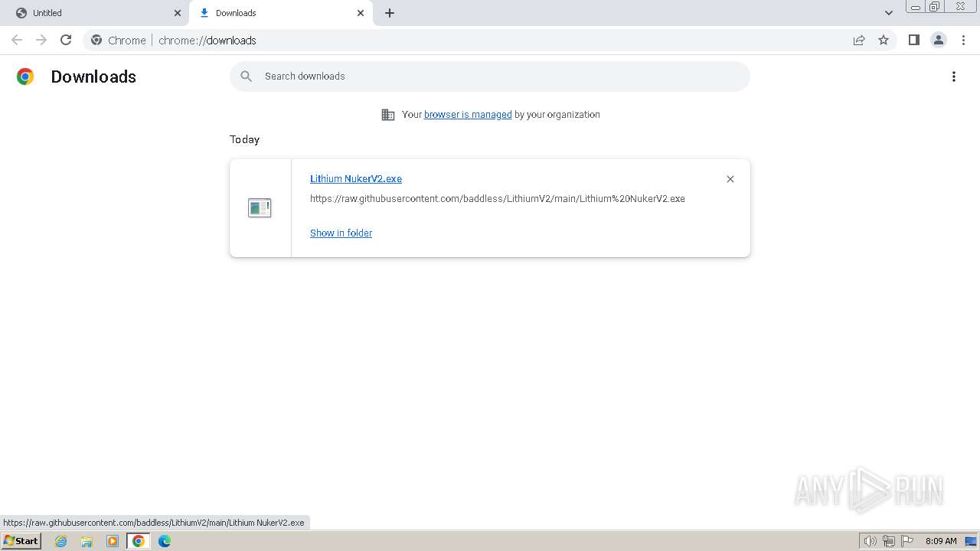This screenshot has height=551, width=980.
Task: Click the managed organization building icon
Action: 388,115
